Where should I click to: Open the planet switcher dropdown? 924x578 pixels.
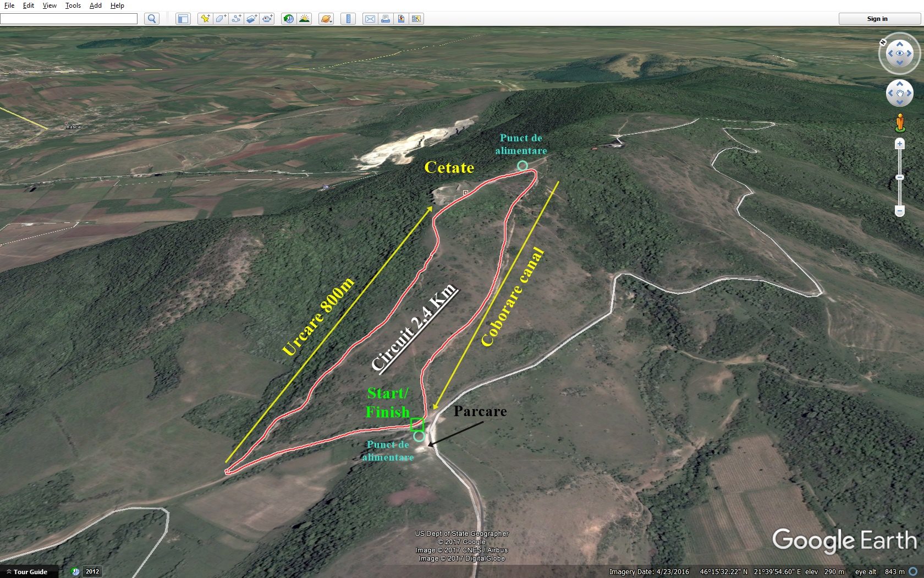click(x=326, y=19)
